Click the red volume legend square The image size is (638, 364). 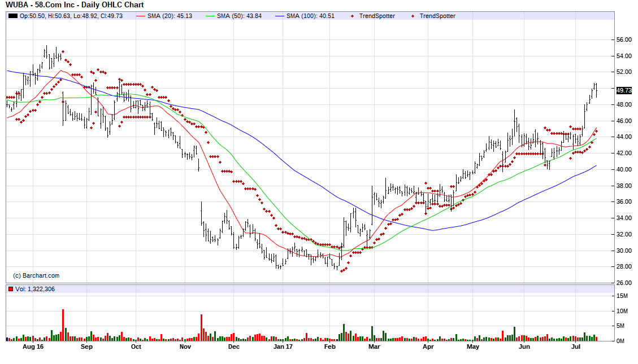click(x=10, y=290)
